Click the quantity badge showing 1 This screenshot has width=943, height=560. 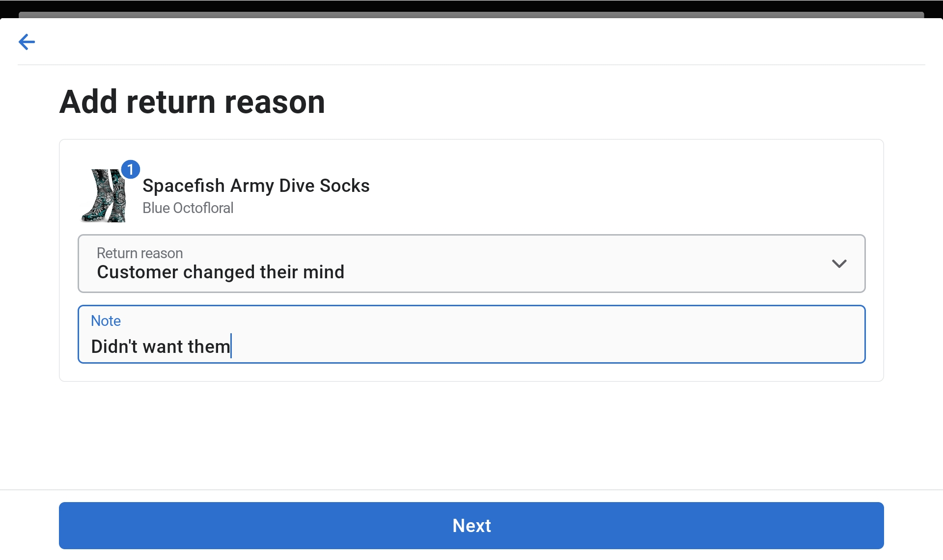(130, 169)
